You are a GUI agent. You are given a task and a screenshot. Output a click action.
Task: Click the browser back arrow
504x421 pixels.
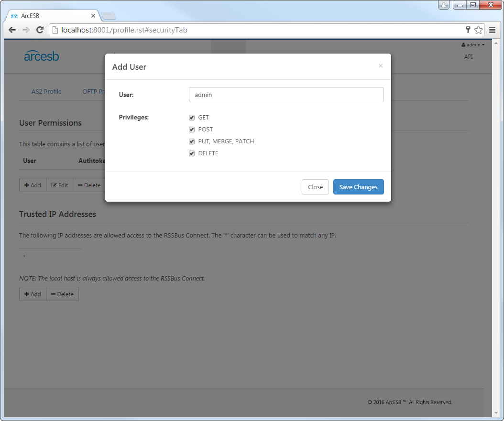[x=12, y=30]
